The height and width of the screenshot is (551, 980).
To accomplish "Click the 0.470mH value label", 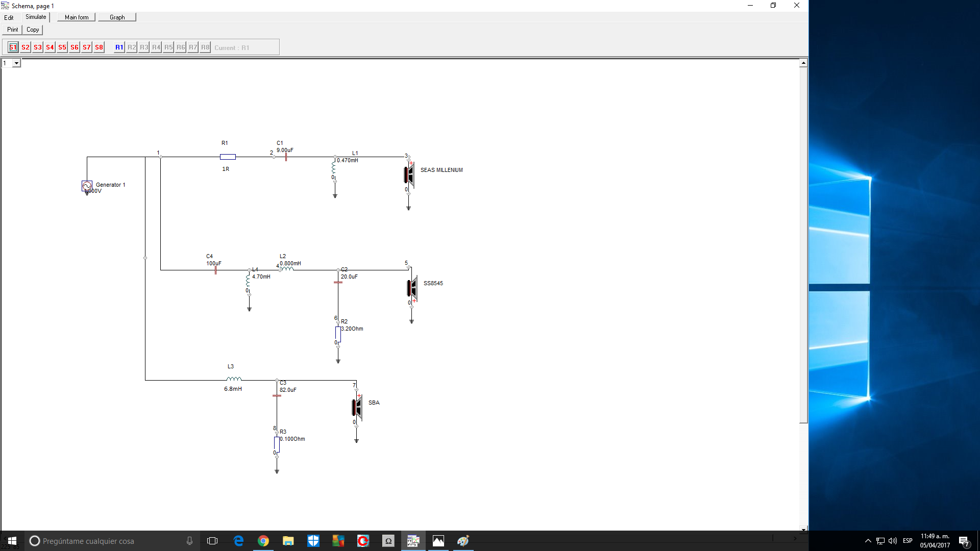I will click(348, 160).
